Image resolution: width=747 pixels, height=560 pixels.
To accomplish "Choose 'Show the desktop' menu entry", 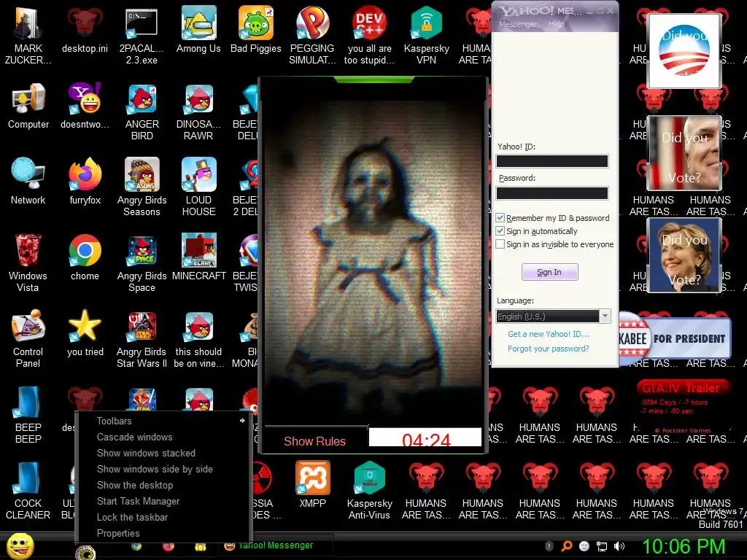I will 163,485.
